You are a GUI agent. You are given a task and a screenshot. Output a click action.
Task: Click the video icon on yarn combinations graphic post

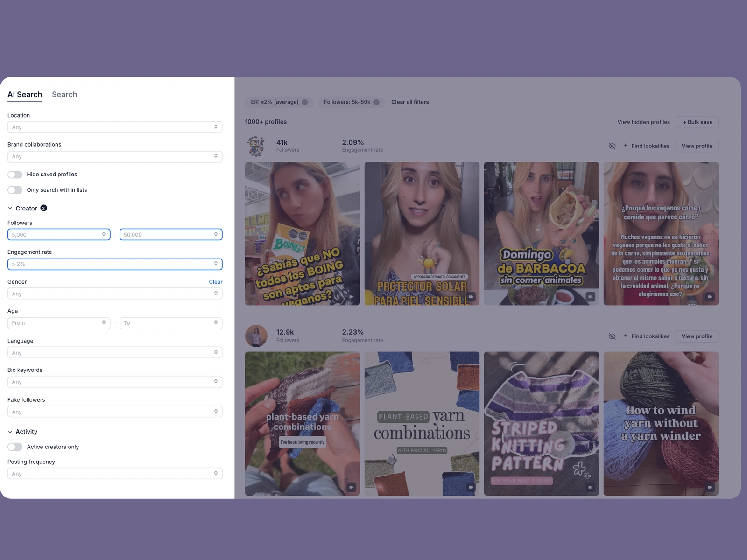tap(471, 487)
